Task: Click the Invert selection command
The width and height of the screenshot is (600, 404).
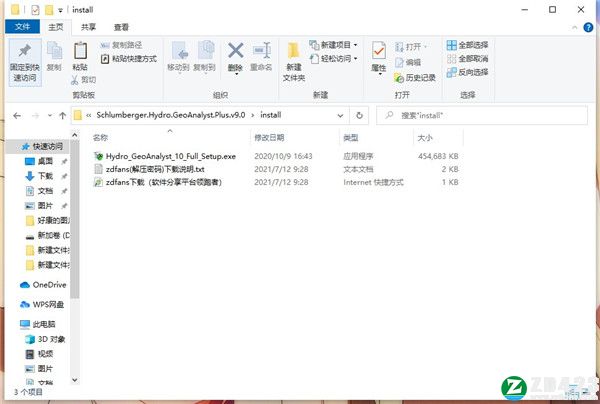Action: (467, 72)
